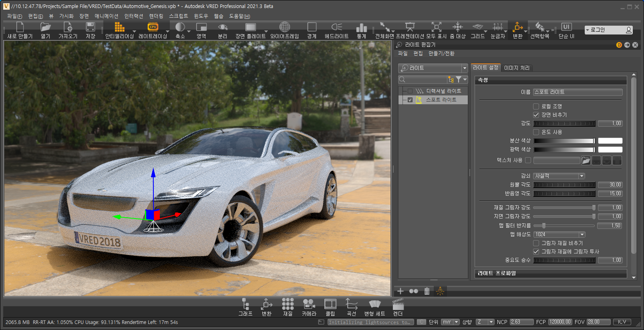Toggle 안티앨리어싱 in the toolbar
The image size is (644, 330).
coord(119,27)
